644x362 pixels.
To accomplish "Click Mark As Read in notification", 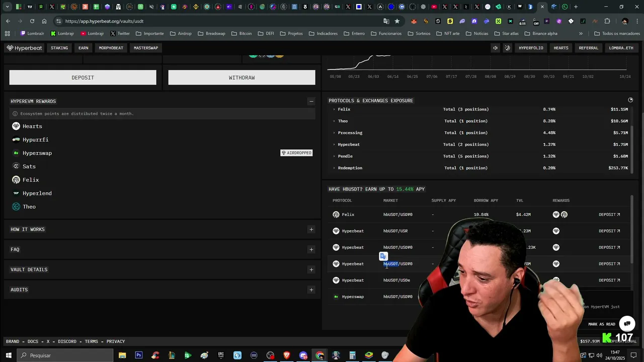I will 602,324.
